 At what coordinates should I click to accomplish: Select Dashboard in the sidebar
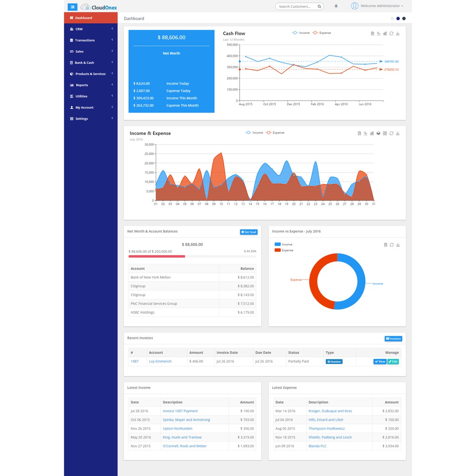click(x=91, y=18)
